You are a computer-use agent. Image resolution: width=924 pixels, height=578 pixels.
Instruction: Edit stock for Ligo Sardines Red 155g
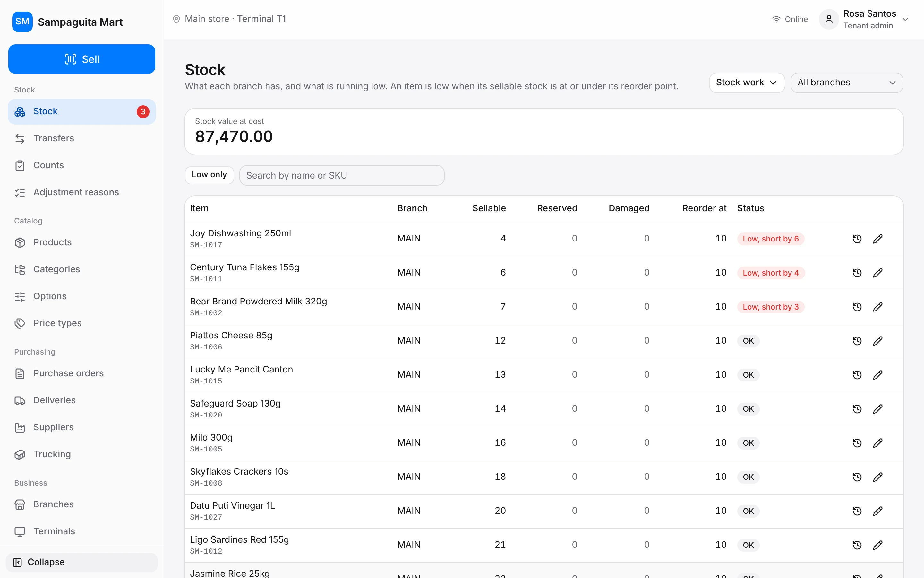(x=877, y=545)
